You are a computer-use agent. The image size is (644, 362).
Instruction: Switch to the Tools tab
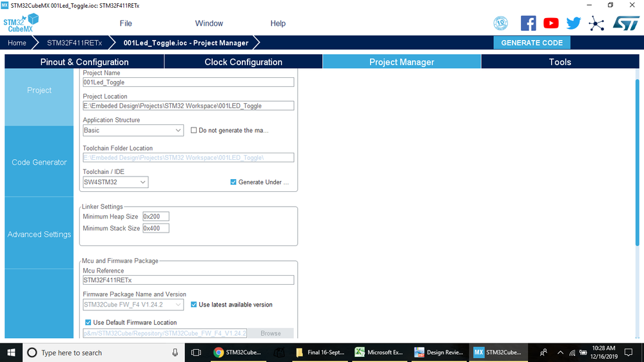coord(560,62)
